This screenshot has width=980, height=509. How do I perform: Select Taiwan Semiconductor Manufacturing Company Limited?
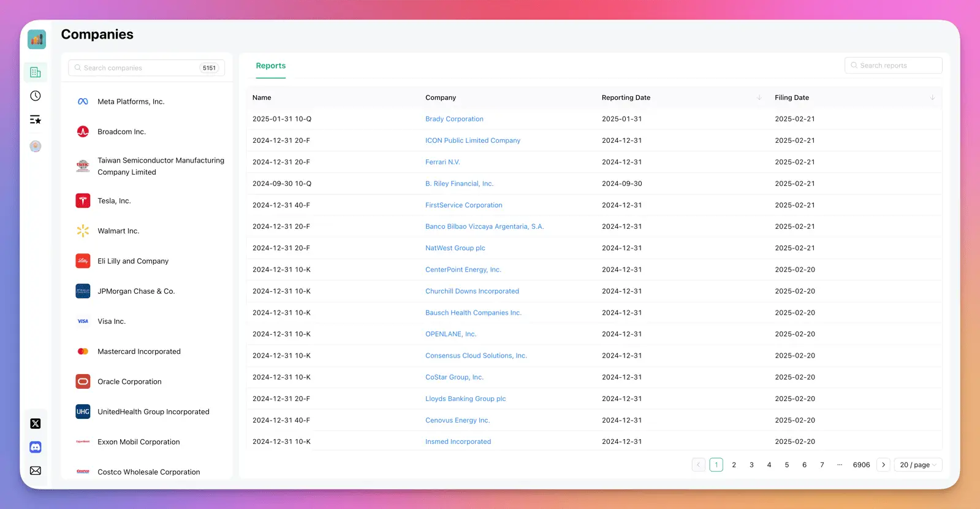[x=146, y=166]
